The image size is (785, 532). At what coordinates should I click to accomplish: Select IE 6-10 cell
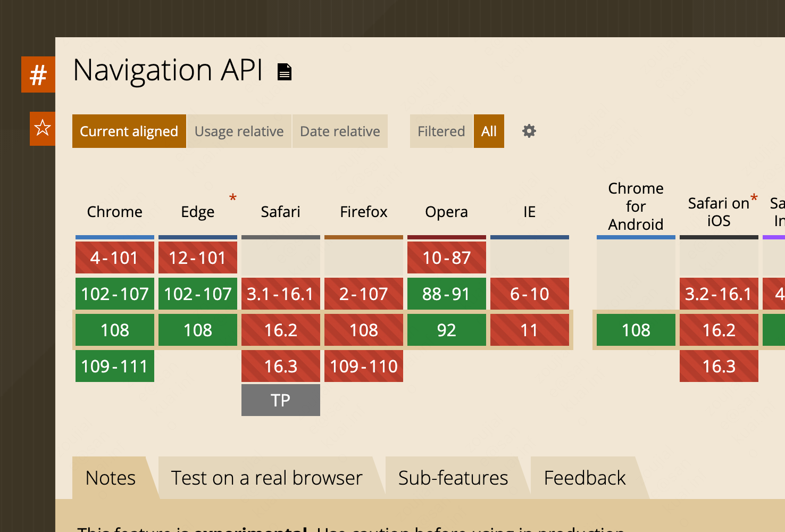pos(530,294)
